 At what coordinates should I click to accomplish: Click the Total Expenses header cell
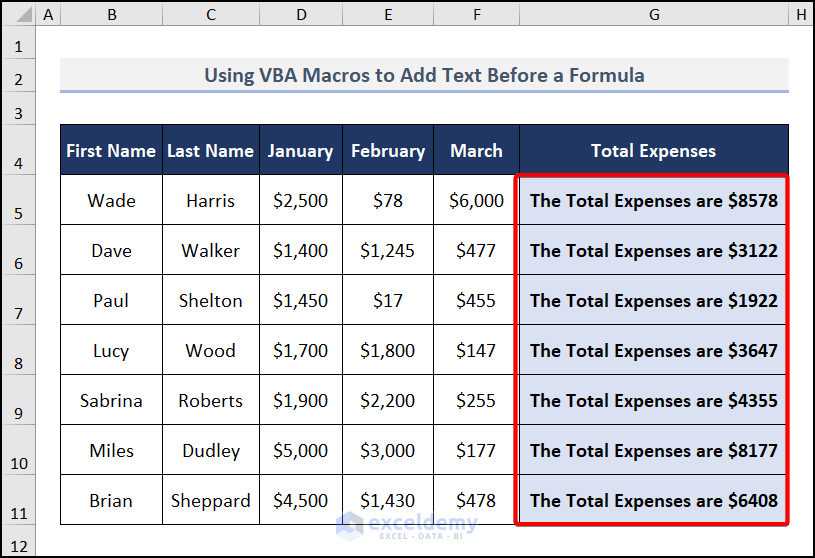click(x=653, y=151)
